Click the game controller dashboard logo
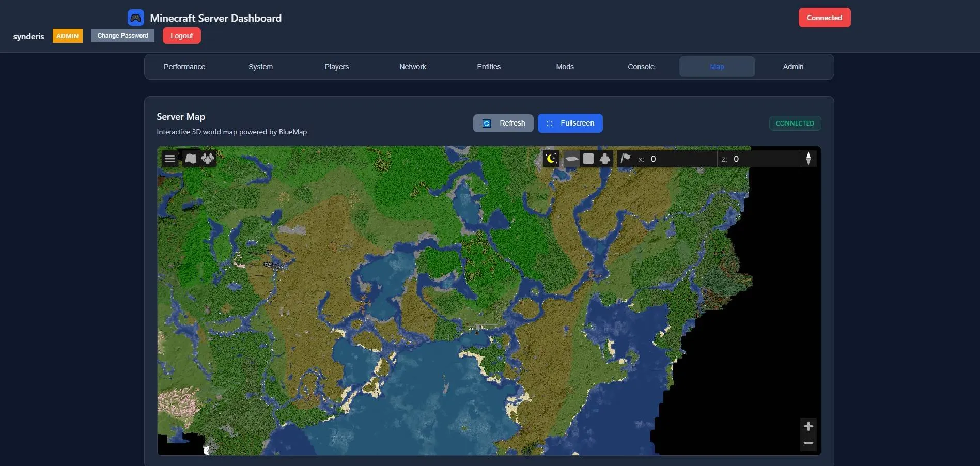This screenshot has width=980, height=466. point(136,18)
